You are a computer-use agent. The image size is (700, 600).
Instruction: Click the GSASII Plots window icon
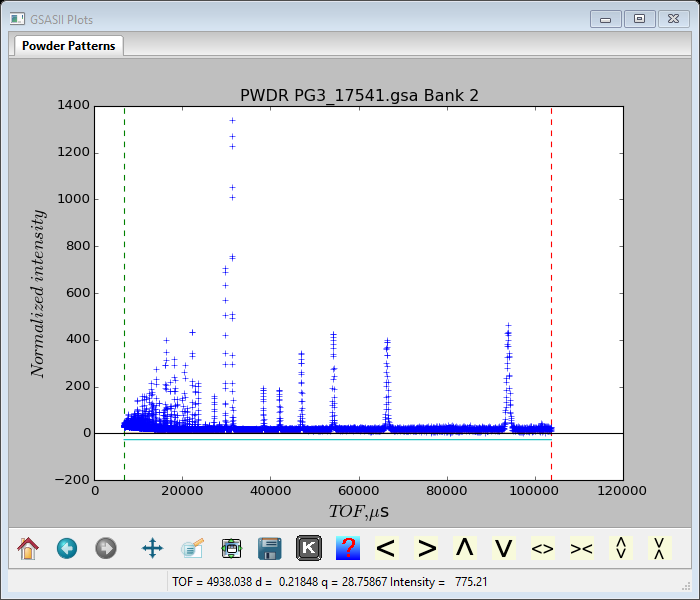coord(17,19)
